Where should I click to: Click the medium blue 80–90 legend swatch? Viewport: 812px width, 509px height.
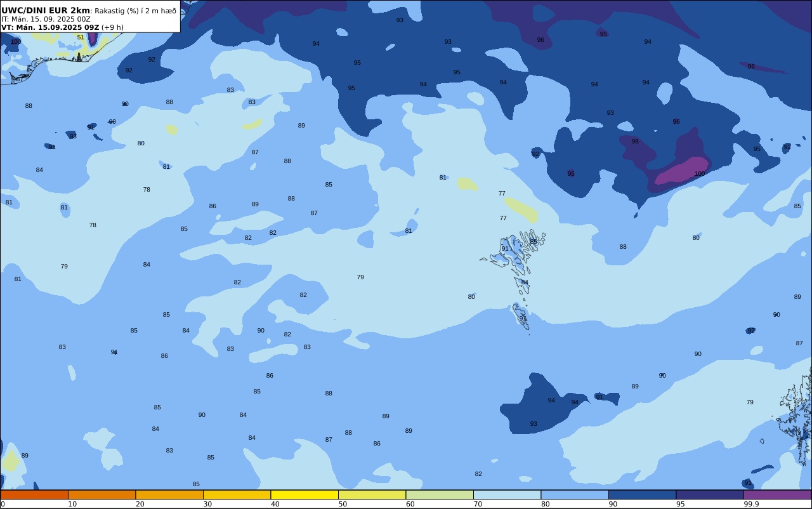pos(575,494)
